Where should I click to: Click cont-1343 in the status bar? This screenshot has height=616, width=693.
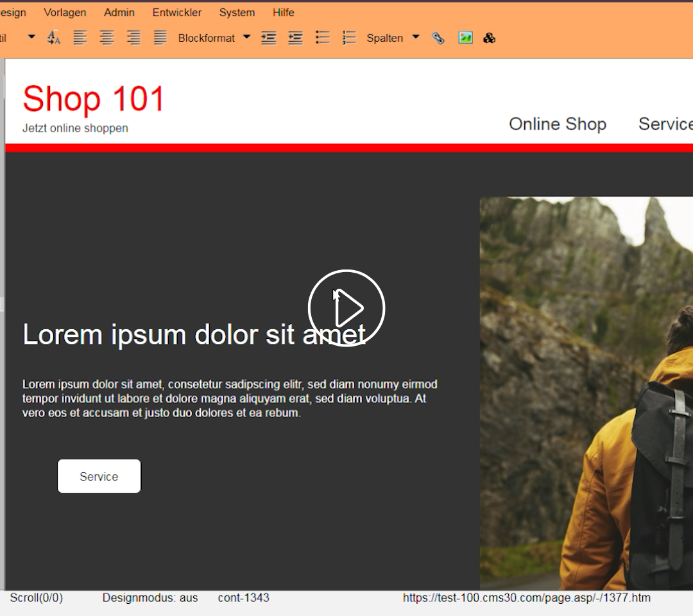tap(244, 598)
